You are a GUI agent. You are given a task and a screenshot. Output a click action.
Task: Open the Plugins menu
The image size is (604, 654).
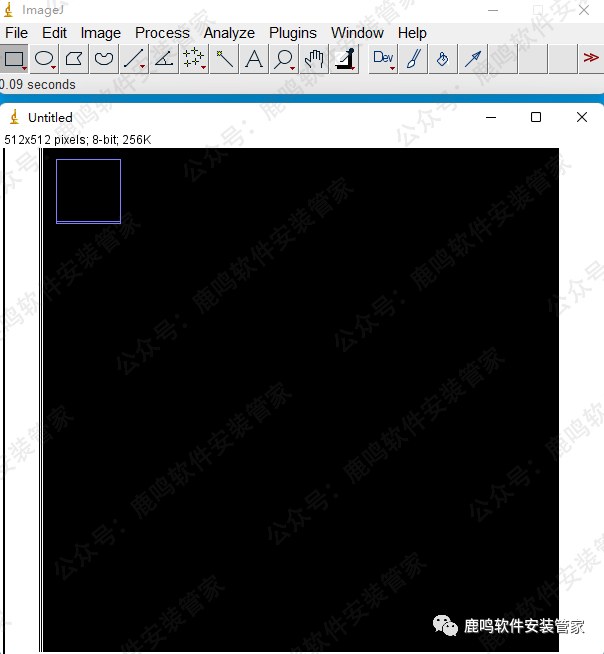pyautogui.click(x=292, y=33)
